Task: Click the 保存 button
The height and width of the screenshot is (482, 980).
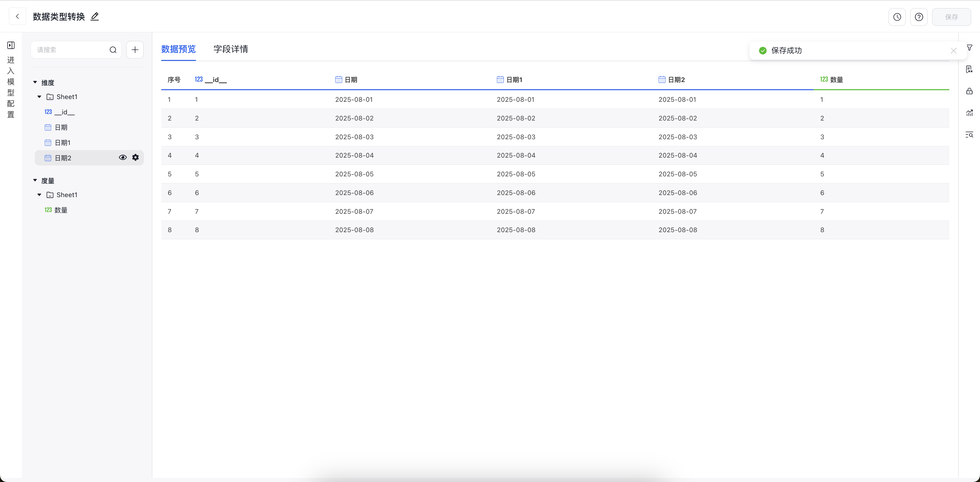Action: pyautogui.click(x=951, y=17)
